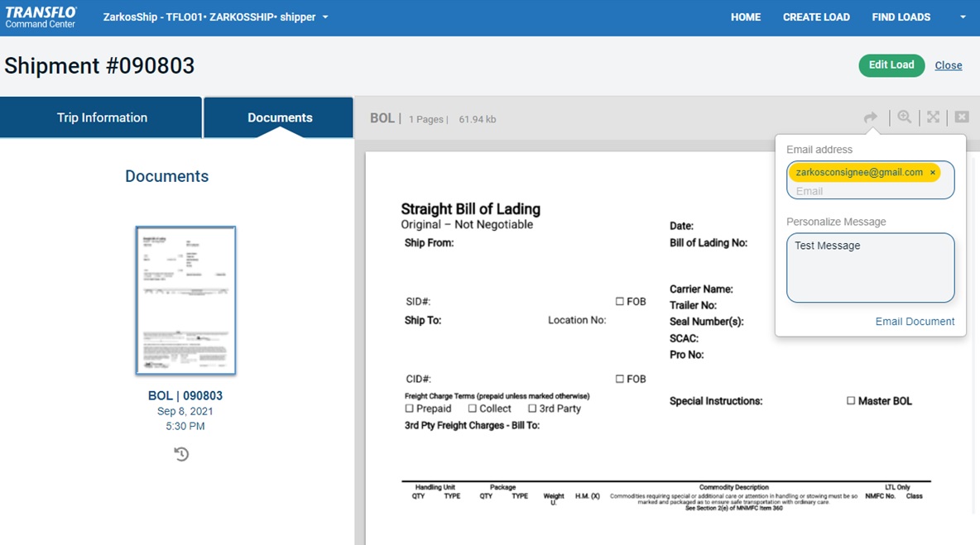Click the share arrow icon above the document
This screenshot has width=980, height=545.
(x=870, y=117)
